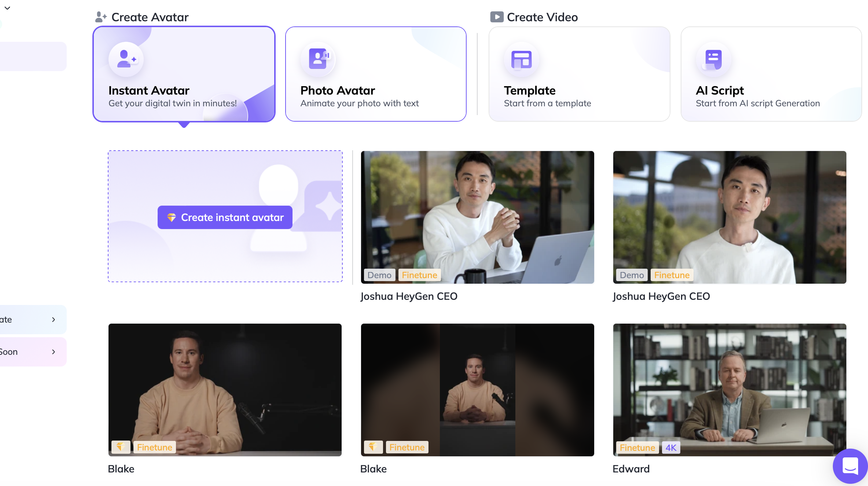The width and height of the screenshot is (868, 486).
Task: Click premium diamond badge on first Blake
Action: [x=121, y=447]
